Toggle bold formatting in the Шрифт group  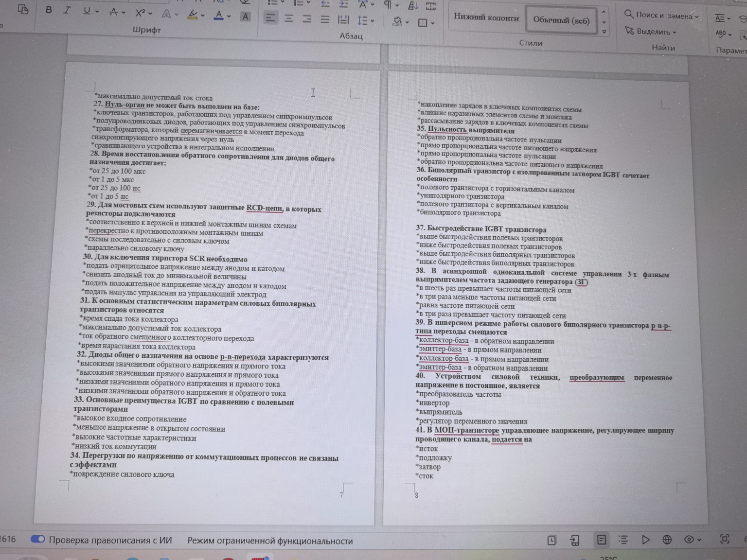(49, 10)
